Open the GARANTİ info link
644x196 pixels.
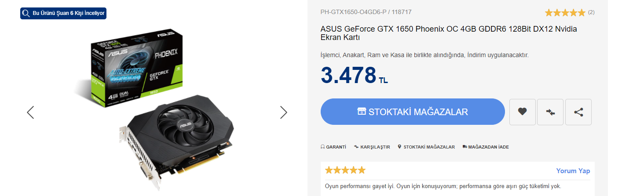click(x=333, y=147)
